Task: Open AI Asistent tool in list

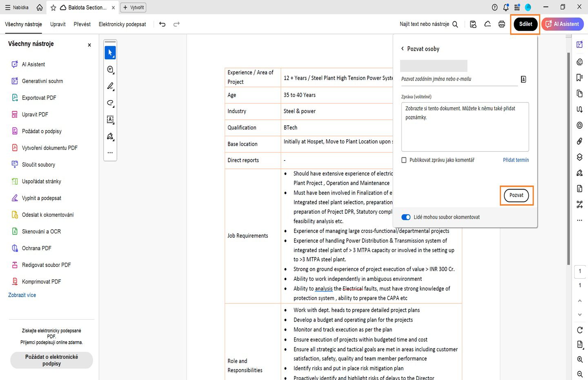Action: click(x=29, y=64)
